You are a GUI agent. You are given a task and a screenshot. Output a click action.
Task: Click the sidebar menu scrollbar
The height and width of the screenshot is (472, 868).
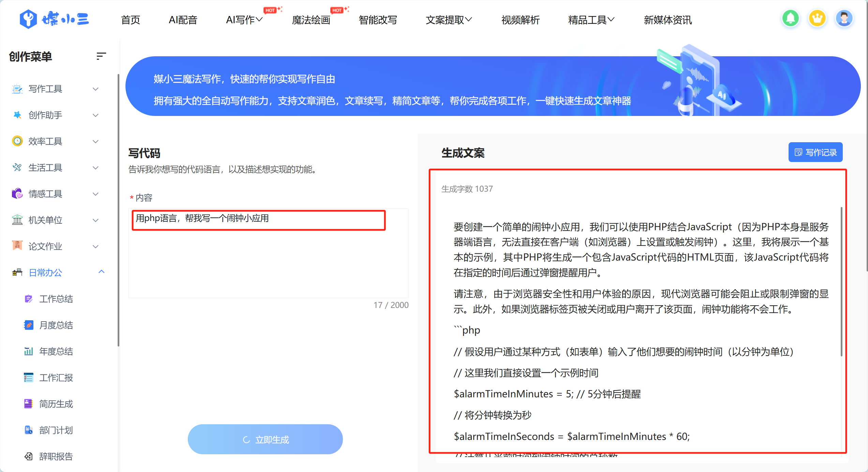coord(118,210)
